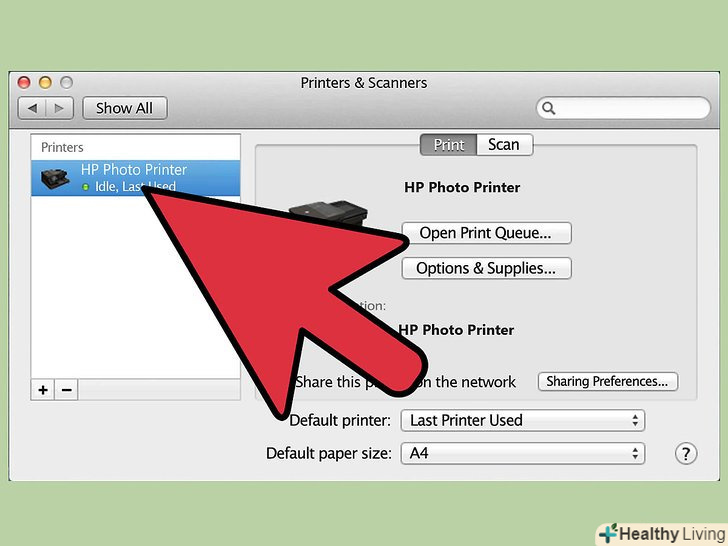The image size is (728, 546).
Task: Open Options & Supplies
Action: (x=486, y=268)
